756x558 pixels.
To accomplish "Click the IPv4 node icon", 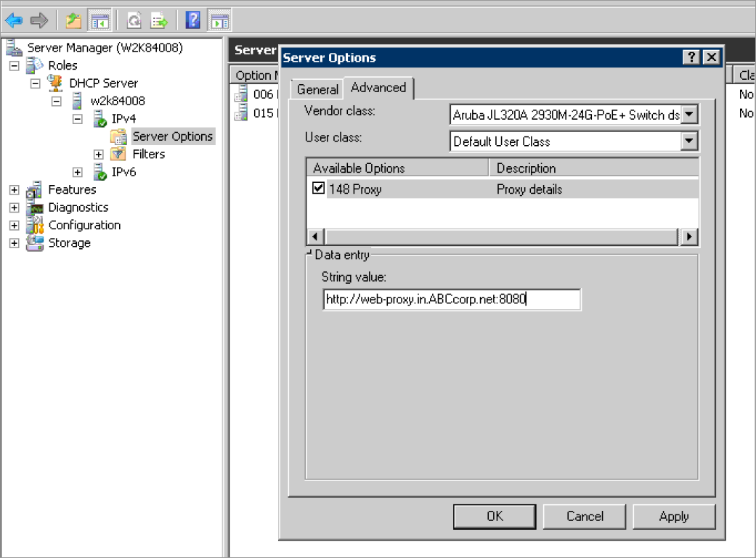I will point(99,118).
